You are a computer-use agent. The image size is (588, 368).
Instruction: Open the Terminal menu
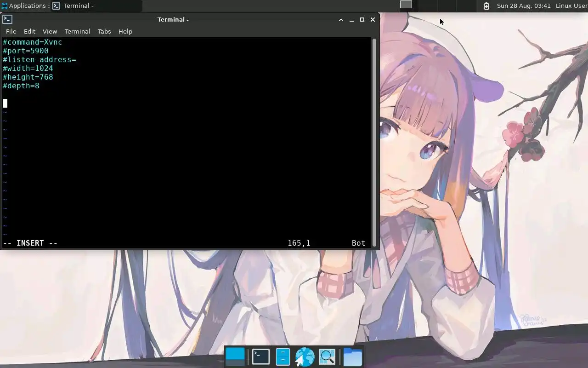tap(77, 31)
